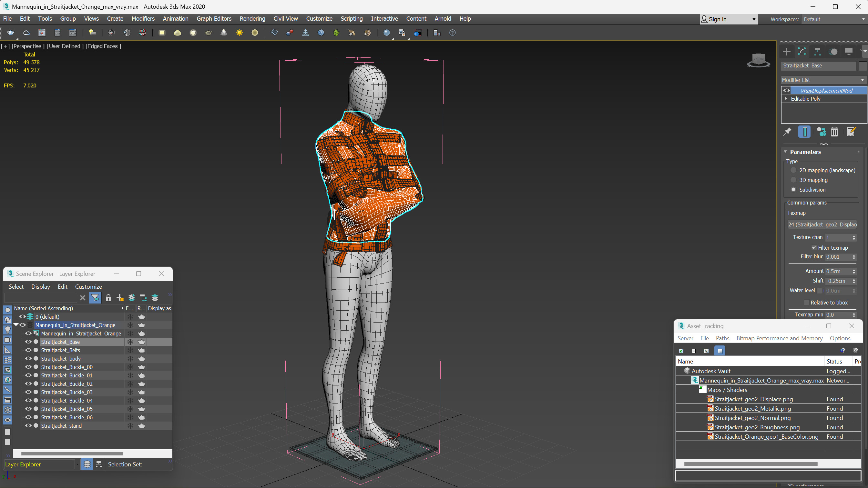Expand the Editable Poly modifier entry
Image resolution: width=868 pixels, height=488 pixels.
click(x=786, y=99)
